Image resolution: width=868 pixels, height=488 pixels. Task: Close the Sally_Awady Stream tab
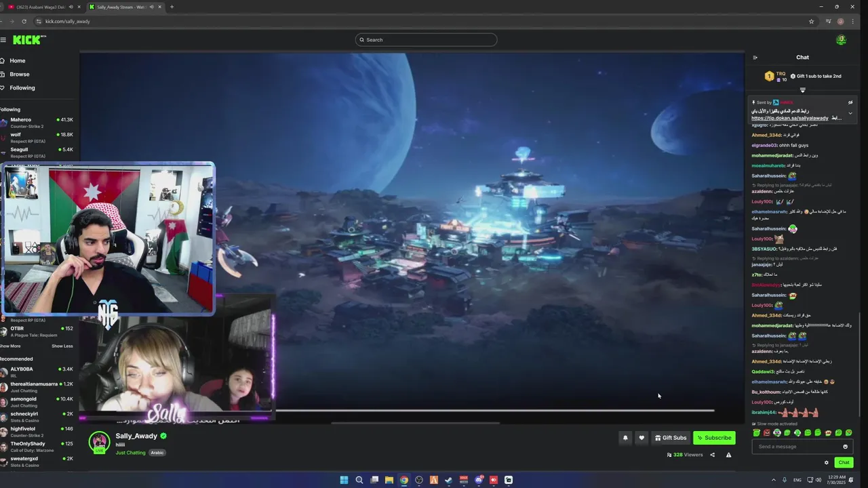(159, 7)
